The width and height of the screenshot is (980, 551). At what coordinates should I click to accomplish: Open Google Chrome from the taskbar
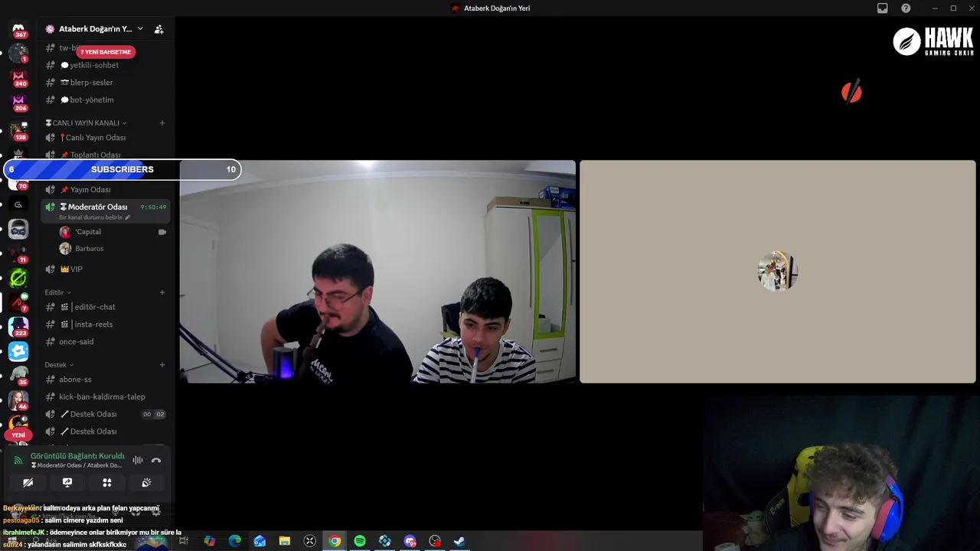tap(335, 541)
